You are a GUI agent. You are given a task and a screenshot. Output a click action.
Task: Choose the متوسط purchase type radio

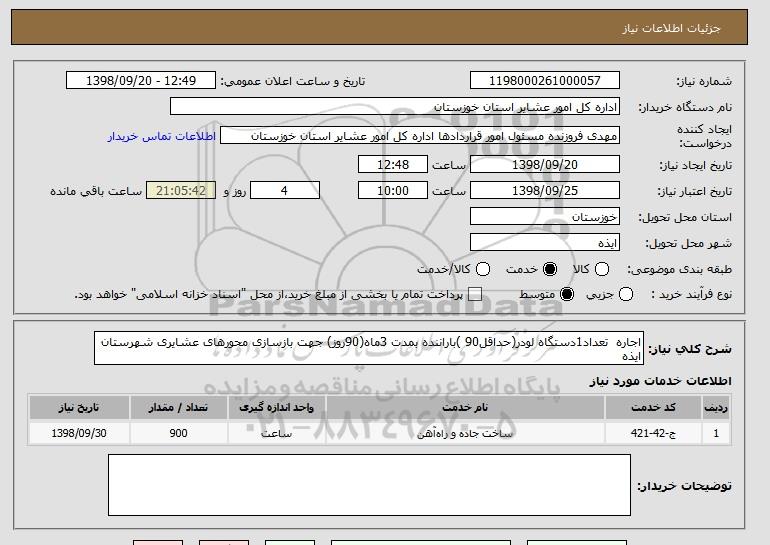[x=567, y=295]
